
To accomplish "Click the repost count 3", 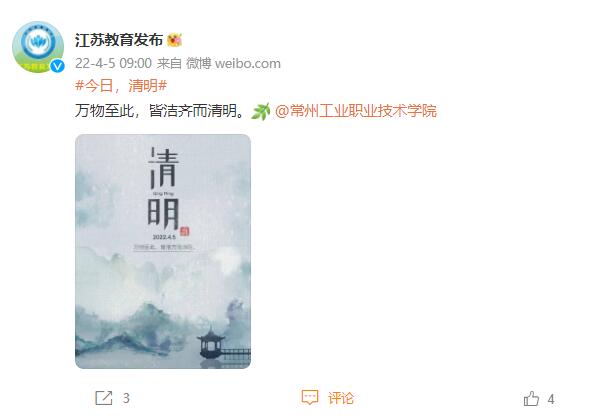I will [x=126, y=398].
